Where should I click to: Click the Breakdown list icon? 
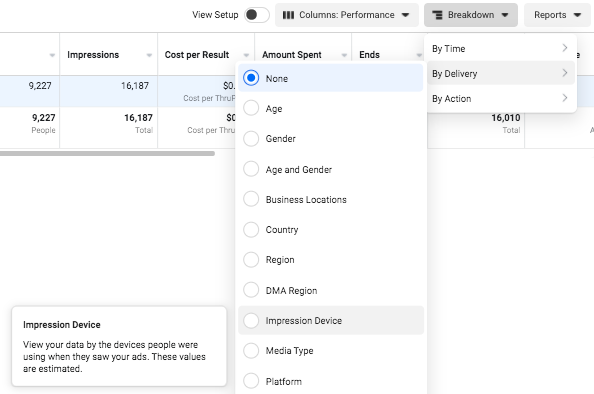click(x=438, y=15)
